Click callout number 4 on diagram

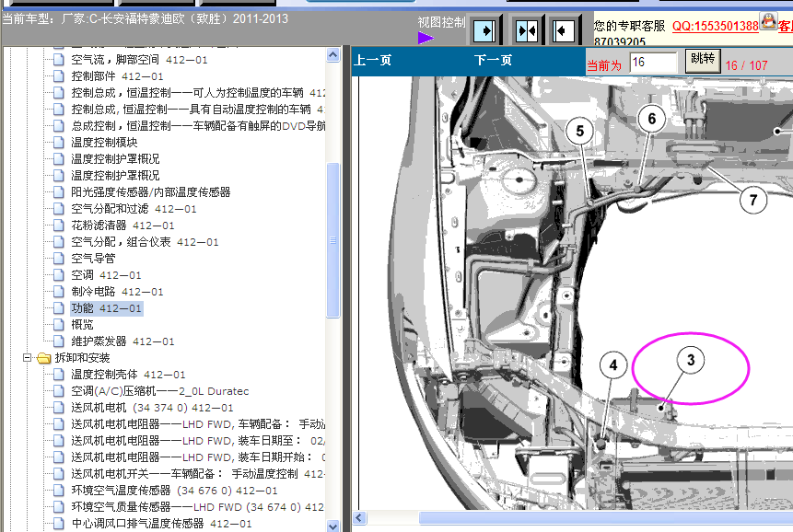(613, 364)
